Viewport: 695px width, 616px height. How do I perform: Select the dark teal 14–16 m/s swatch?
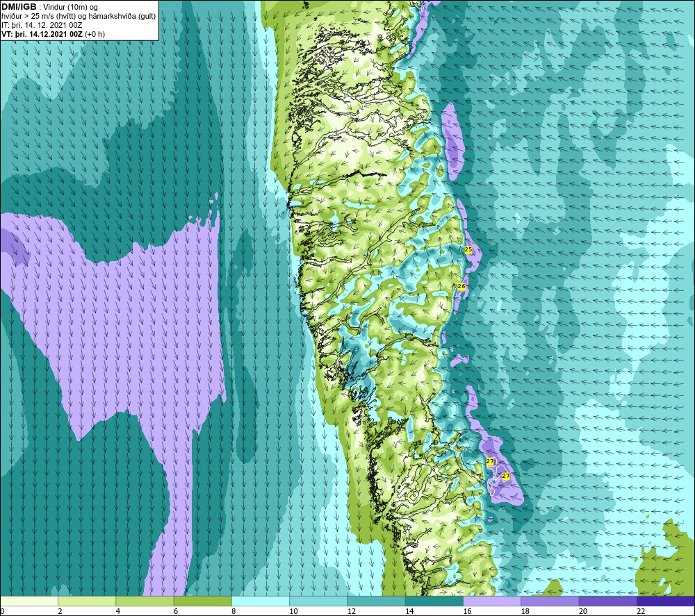click(434, 601)
